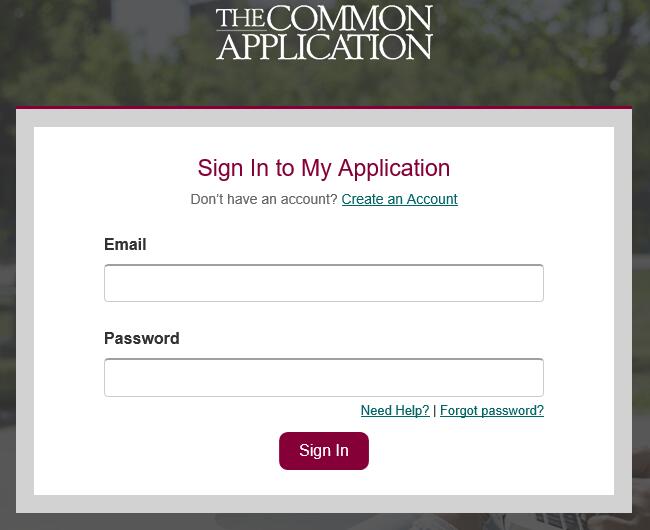Follow the Forgot password? link
The height and width of the screenshot is (530, 650).
click(x=492, y=411)
